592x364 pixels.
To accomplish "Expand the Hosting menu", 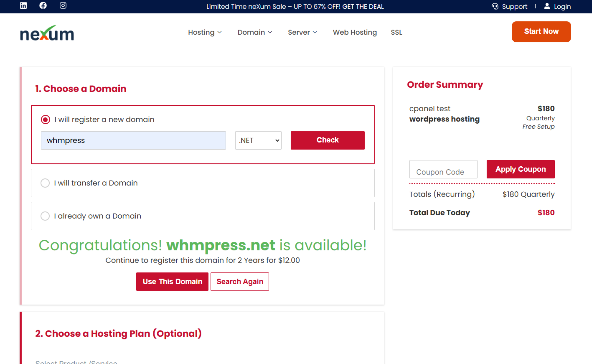I will 205,32.
